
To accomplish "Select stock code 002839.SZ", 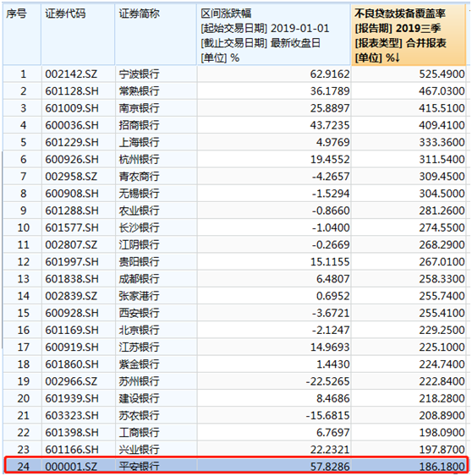I will coord(71,296).
